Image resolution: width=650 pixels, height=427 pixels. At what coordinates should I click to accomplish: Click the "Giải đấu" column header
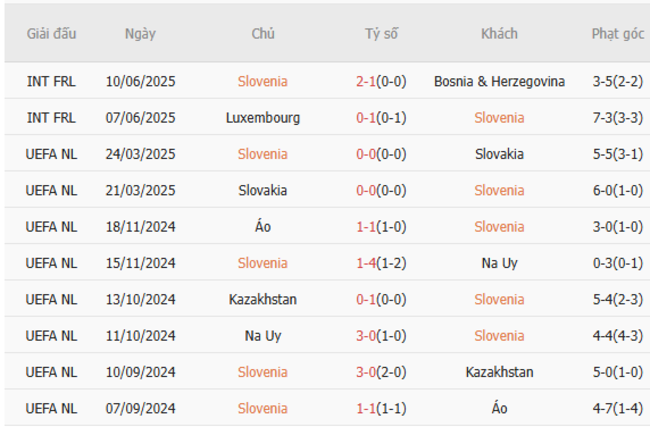coord(51,34)
